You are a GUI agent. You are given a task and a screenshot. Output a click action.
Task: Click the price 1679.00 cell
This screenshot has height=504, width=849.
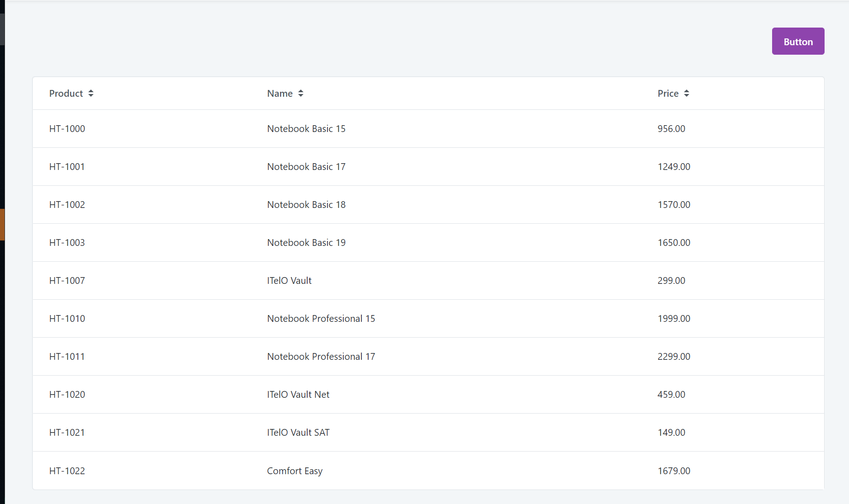674,471
